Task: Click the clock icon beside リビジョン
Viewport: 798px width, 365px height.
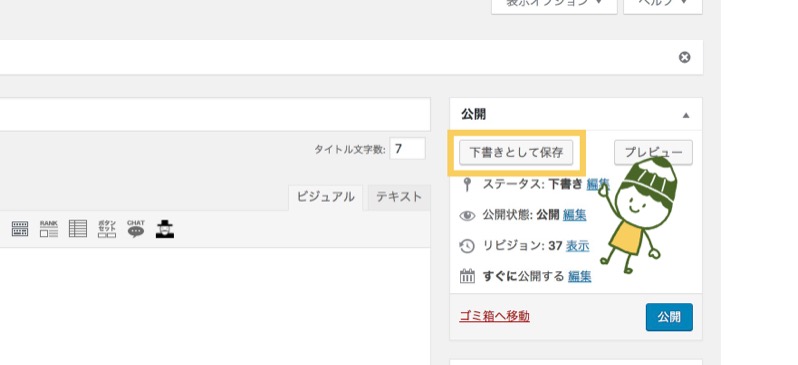Action: 467,246
